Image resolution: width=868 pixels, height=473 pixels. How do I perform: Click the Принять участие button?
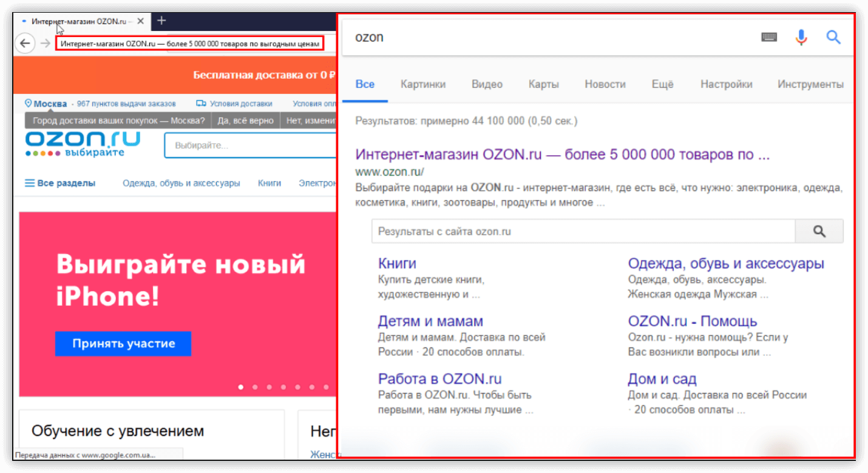coord(123,343)
